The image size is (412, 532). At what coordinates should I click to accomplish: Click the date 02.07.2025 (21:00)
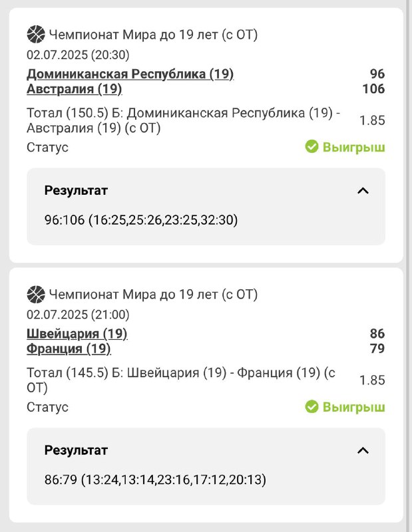tap(78, 315)
